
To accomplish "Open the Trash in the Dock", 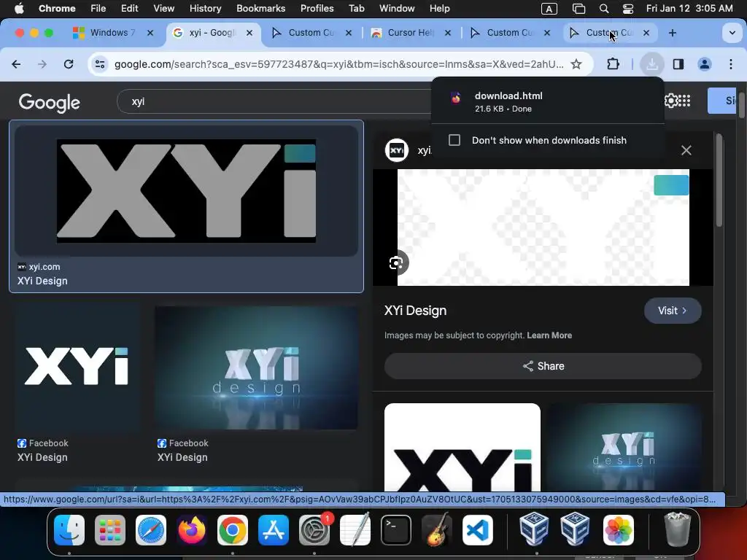I will point(677,530).
